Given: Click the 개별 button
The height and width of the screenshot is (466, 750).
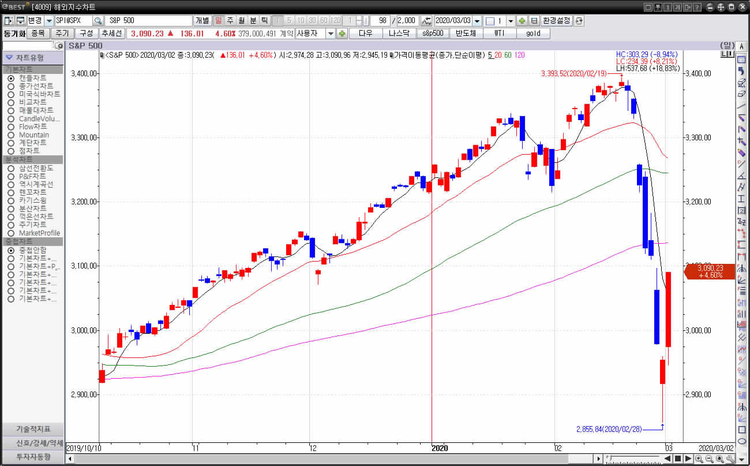Looking at the screenshot, I should (202, 21).
